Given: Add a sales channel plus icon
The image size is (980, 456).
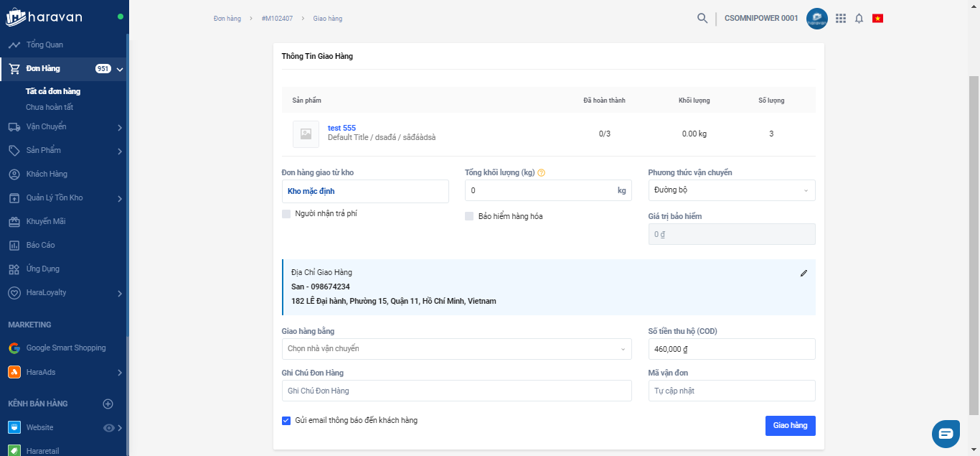Looking at the screenshot, I should (108, 404).
